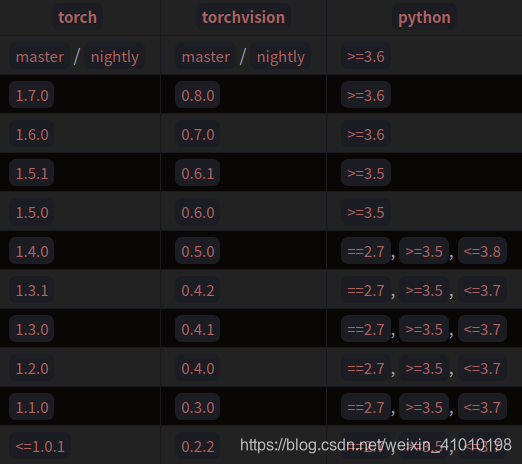Click torchvision 0.7.0 code tag
The image size is (522, 464).
click(197, 134)
